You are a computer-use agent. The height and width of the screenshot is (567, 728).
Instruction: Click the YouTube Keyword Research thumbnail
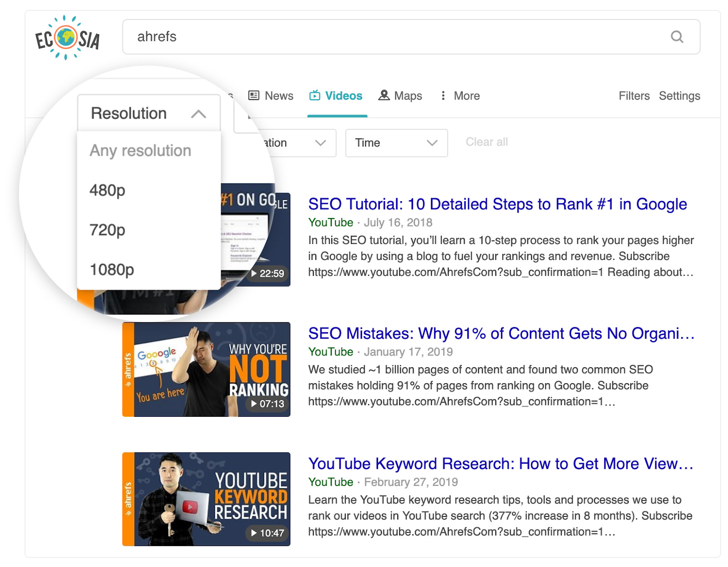pyautogui.click(x=206, y=499)
